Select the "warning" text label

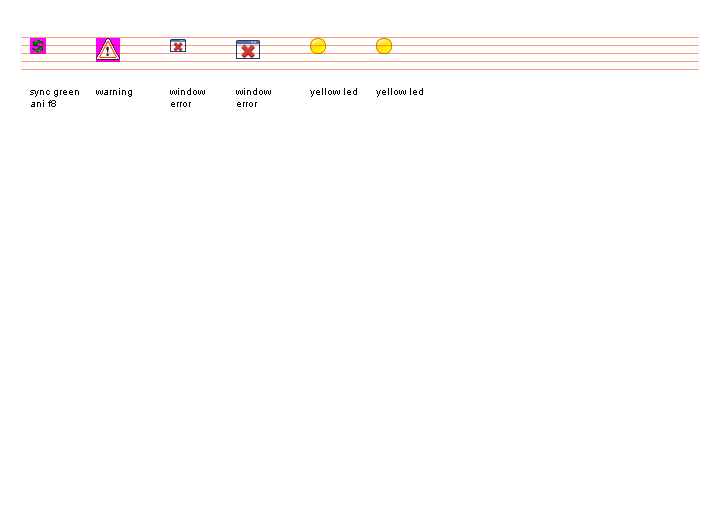coord(114,92)
